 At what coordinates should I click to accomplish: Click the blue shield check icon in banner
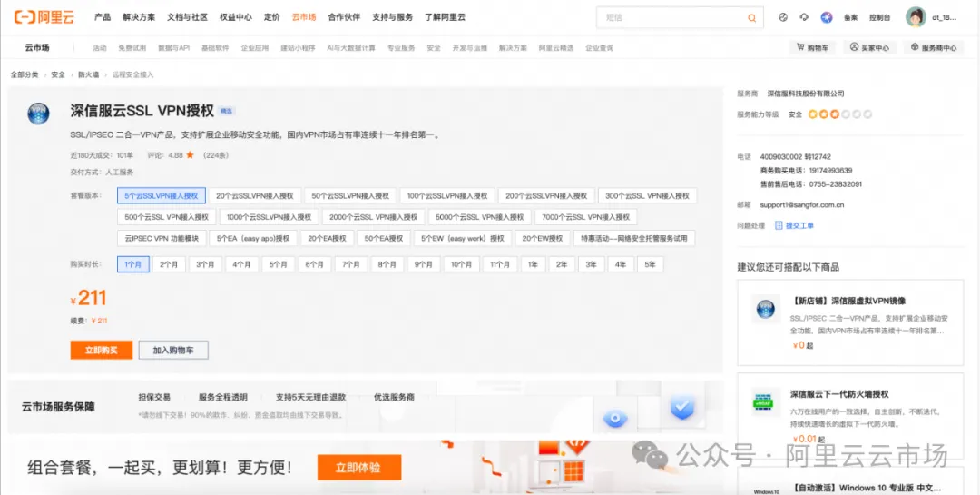(x=682, y=408)
